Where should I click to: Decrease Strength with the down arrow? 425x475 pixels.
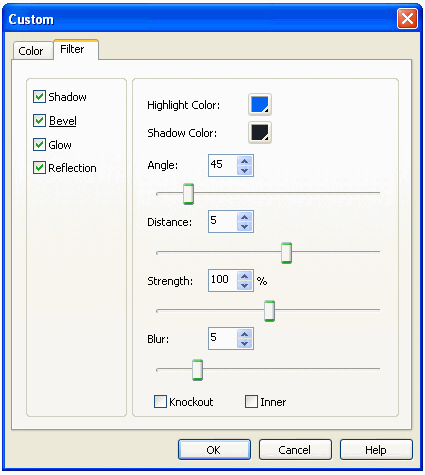pyautogui.click(x=245, y=285)
